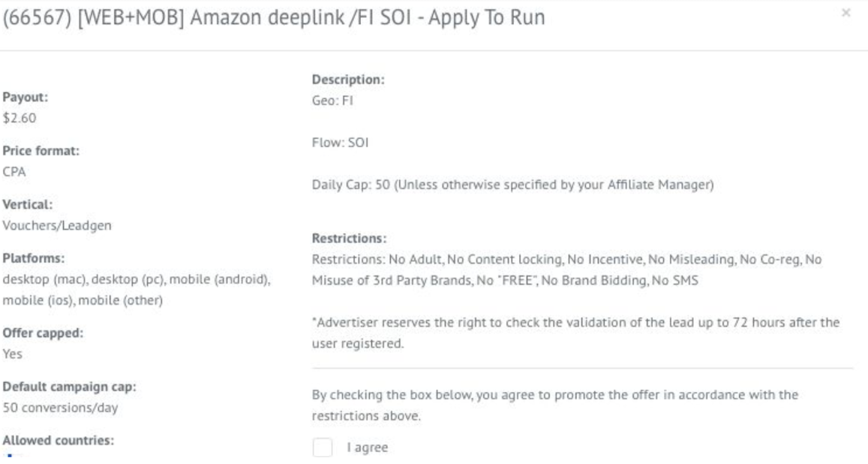Click the 50 conversions/day cap value
Screen dimensions: 868x464
(60, 408)
